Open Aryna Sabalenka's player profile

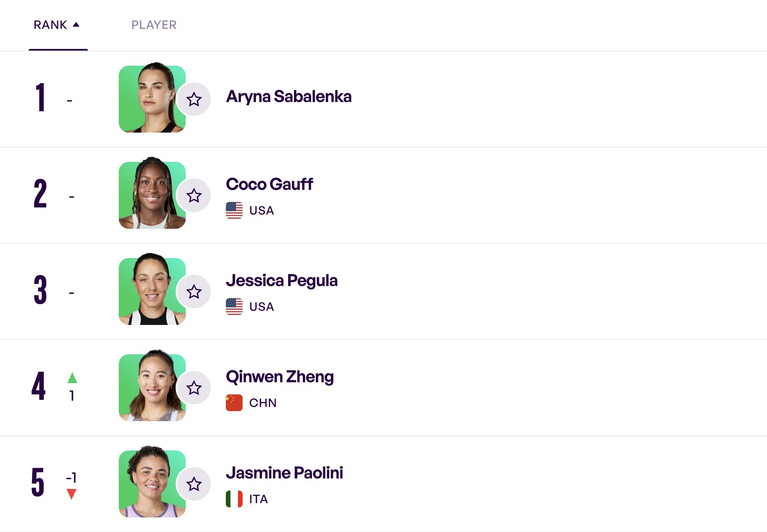click(289, 97)
